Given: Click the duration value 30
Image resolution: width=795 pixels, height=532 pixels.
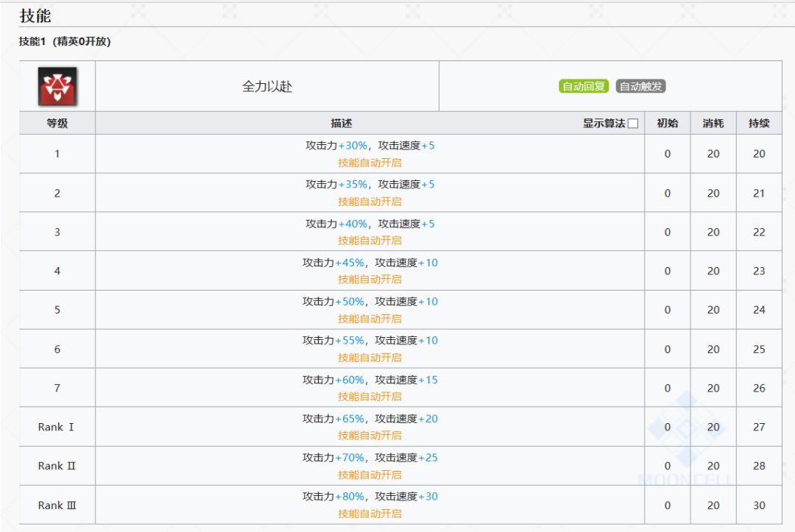Looking at the screenshot, I should pyautogui.click(x=759, y=506).
